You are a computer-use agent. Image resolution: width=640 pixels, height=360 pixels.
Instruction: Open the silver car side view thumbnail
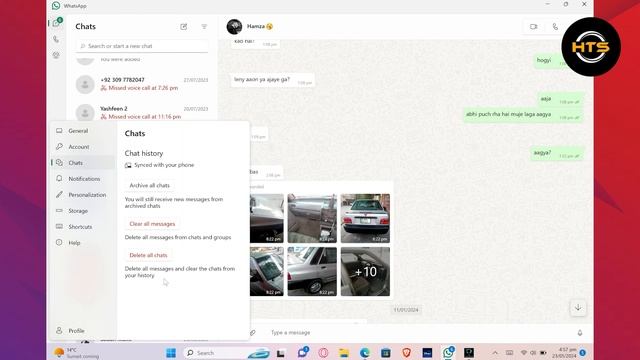[312, 271]
